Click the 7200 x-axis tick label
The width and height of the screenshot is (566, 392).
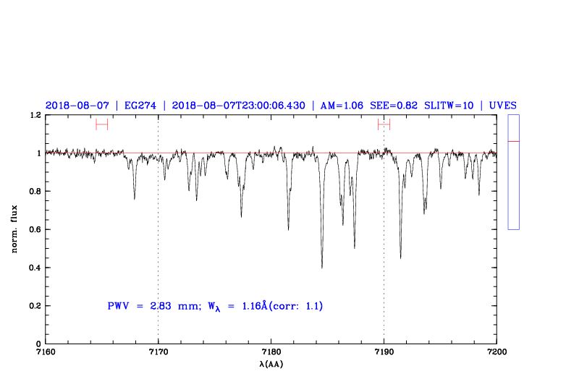[497, 352]
